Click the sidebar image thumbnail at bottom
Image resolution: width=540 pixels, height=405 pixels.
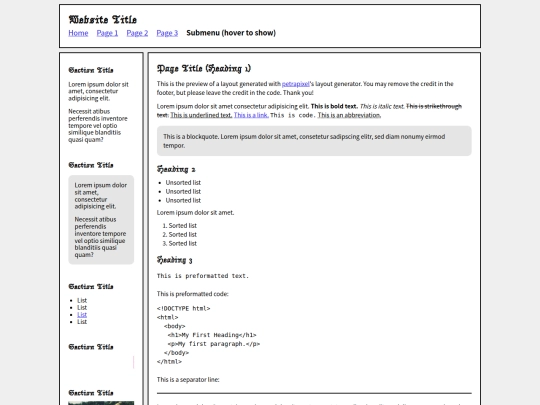[x=101, y=403]
